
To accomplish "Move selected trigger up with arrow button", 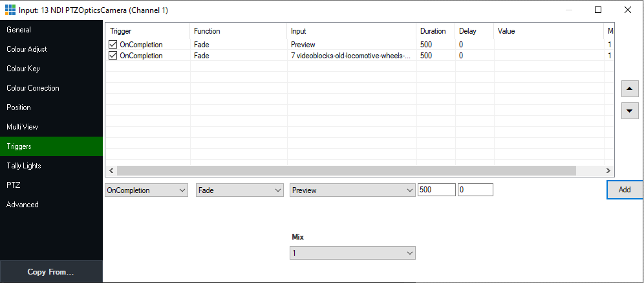I will pyautogui.click(x=630, y=89).
